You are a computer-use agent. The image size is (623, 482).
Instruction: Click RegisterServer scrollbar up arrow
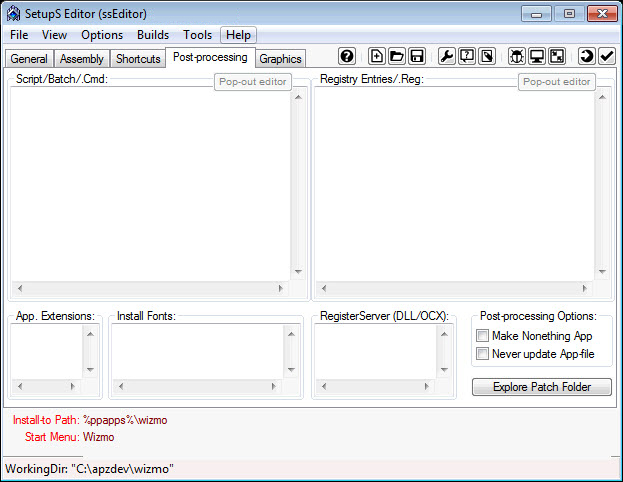(x=444, y=334)
